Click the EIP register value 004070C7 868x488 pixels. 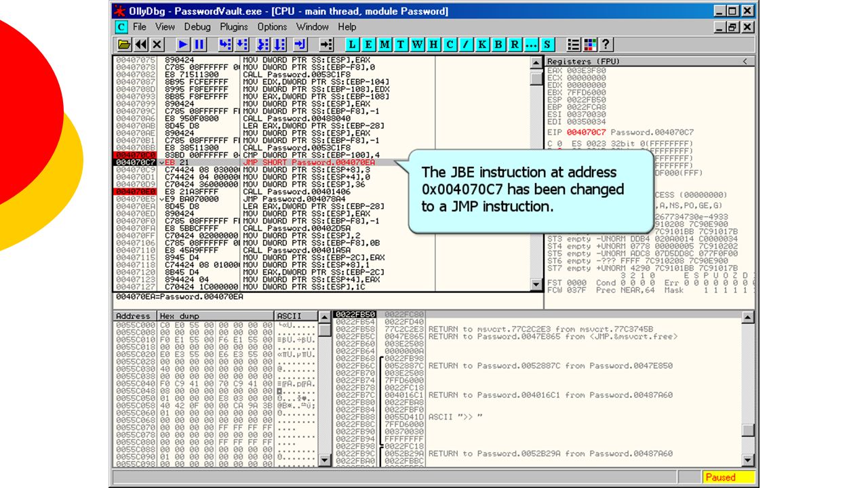pyautogui.click(x=586, y=132)
